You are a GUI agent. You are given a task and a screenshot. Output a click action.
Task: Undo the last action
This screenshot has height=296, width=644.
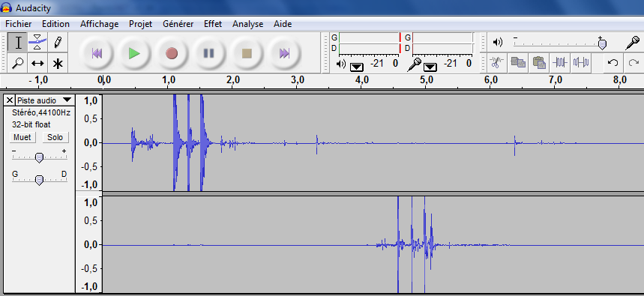click(x=613, y=63)
